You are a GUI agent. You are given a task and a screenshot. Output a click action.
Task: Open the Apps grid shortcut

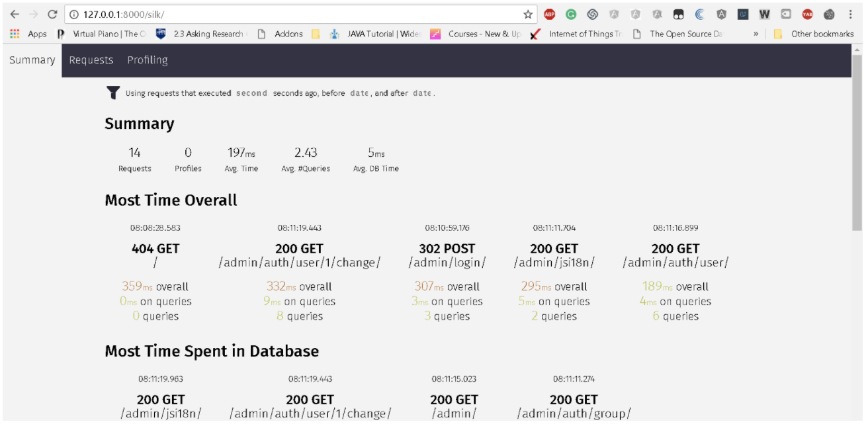(28, 34)
